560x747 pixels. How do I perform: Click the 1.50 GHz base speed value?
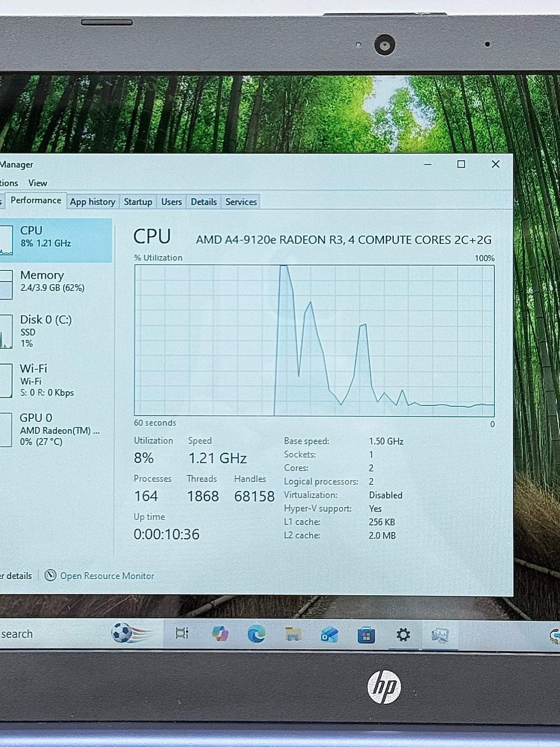tap(386, 441)
